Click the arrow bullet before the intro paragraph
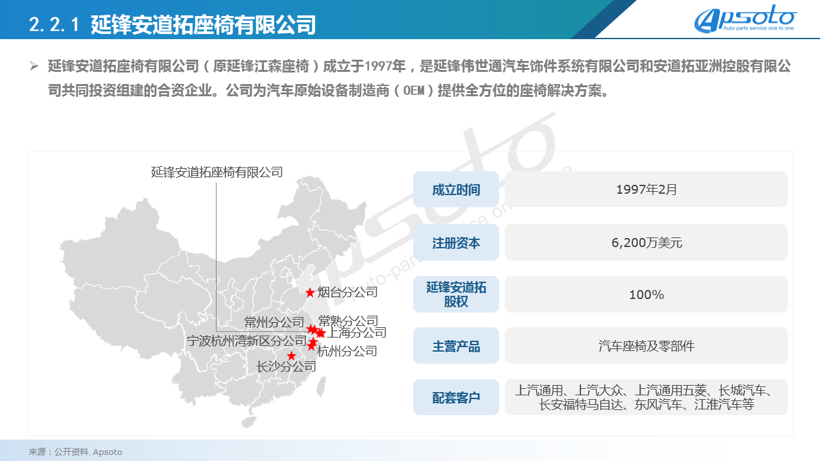 point(34,66)
